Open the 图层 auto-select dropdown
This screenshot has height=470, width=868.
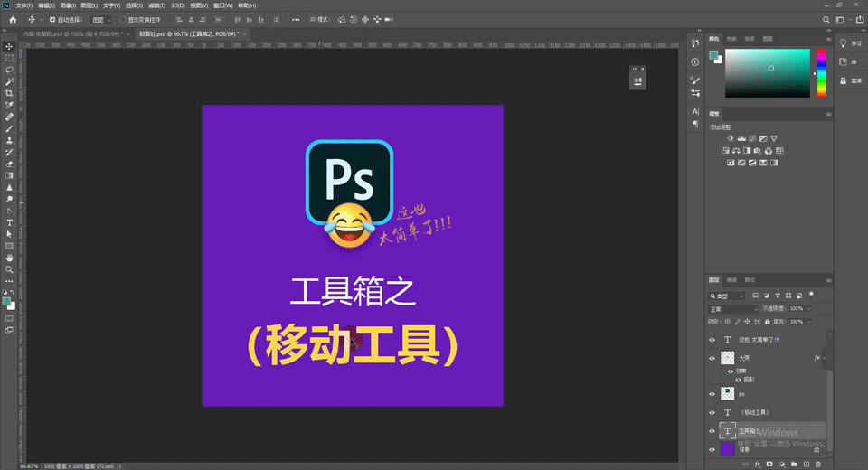tap(102, 19)
